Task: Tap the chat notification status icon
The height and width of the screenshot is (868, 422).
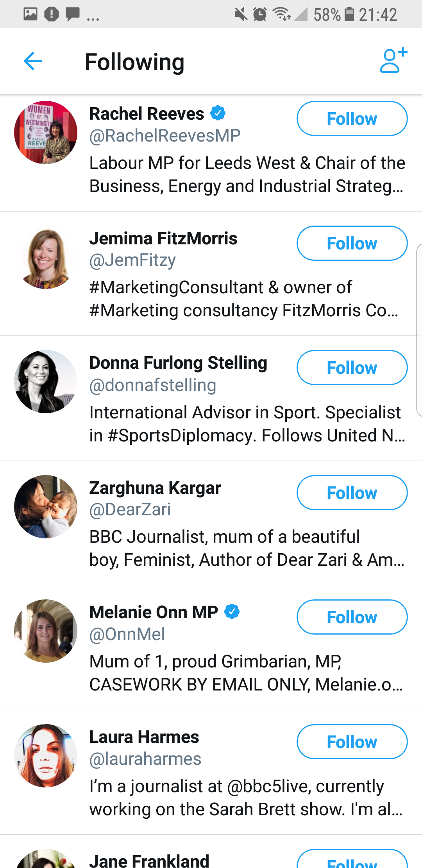Action: point(73,14)
